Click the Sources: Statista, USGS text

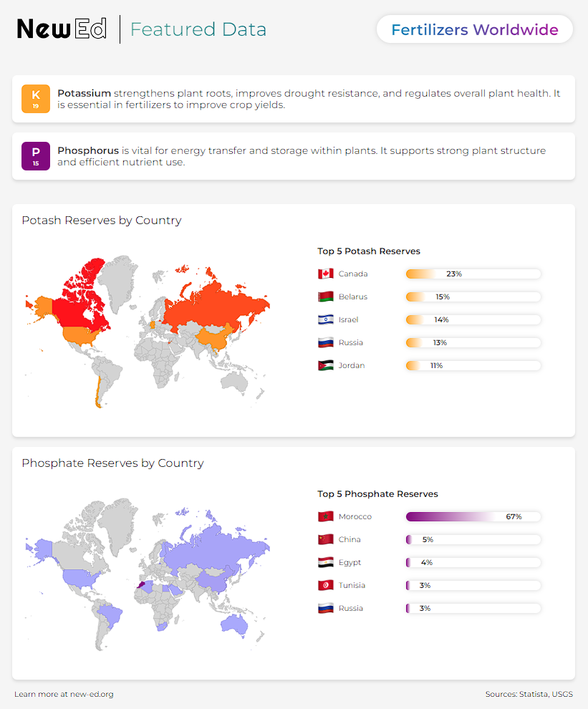click(529, 694)
